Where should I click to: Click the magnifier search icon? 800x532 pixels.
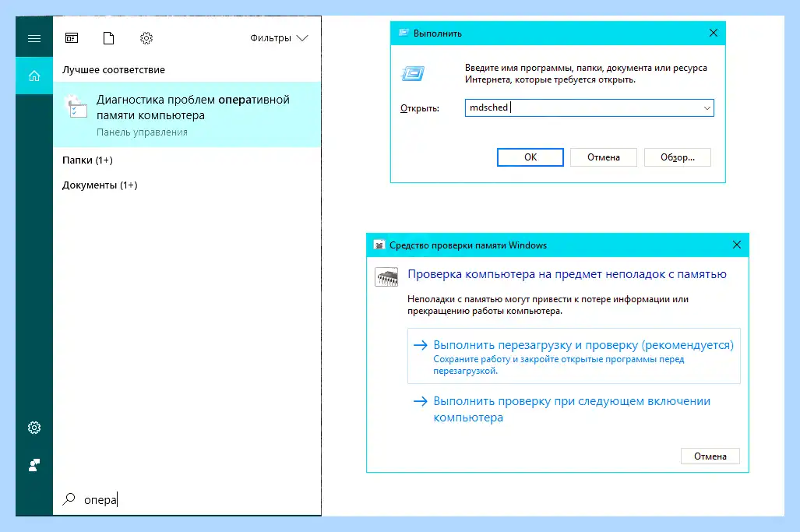coord(69,499)
